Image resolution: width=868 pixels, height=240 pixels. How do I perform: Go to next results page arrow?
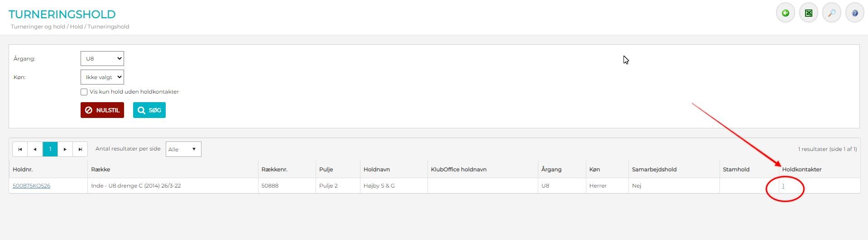(65, 149)
